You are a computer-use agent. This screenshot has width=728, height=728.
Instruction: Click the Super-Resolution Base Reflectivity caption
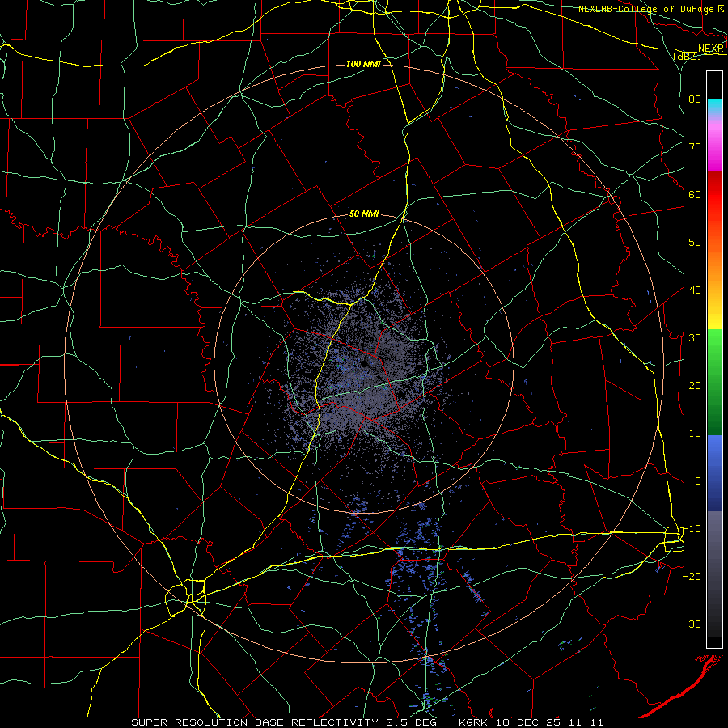click(255, 722)
